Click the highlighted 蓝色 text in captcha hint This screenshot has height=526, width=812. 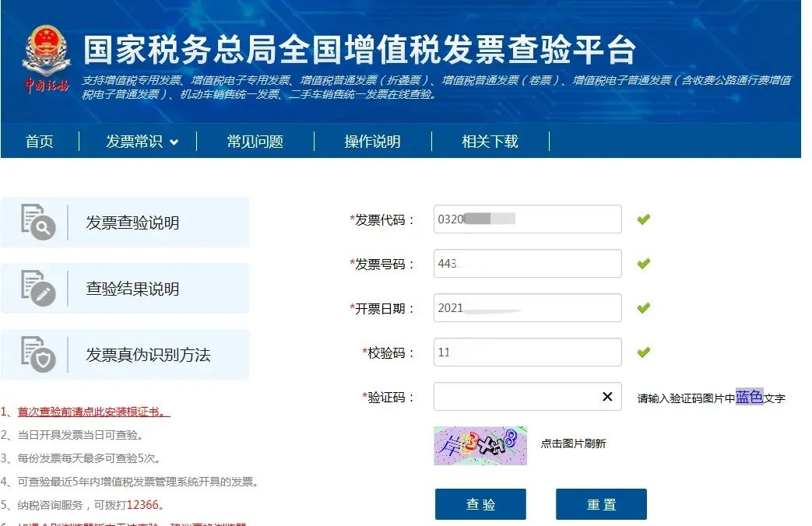pyautogui.click(x=750, y=397)
